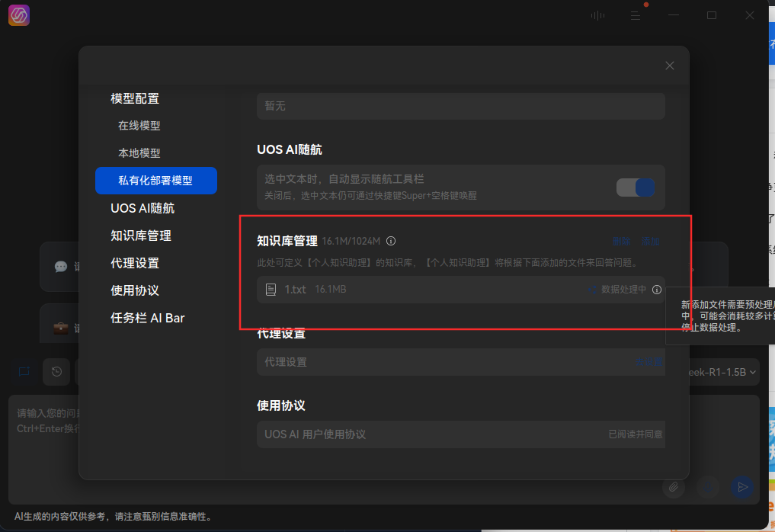Screen dimensions: 775x532
Task: Click the paperclip attachment icon
Action: pyautogui.click(x=673, y=487)
